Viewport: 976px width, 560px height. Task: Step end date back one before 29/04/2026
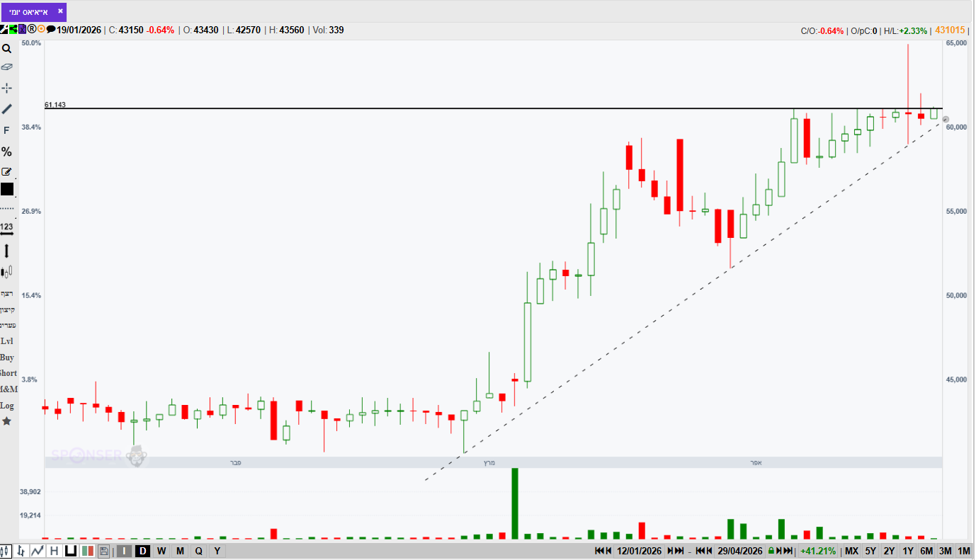(x=709, y=551)
